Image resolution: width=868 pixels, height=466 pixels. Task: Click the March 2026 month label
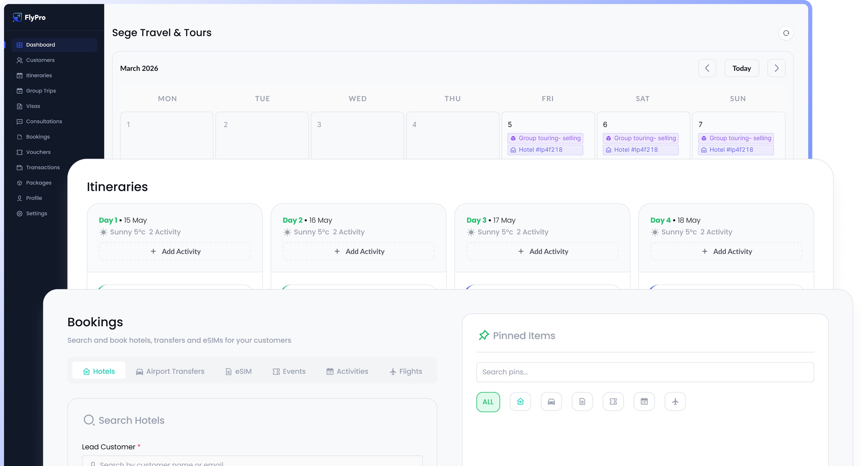(x=139, y=68)
